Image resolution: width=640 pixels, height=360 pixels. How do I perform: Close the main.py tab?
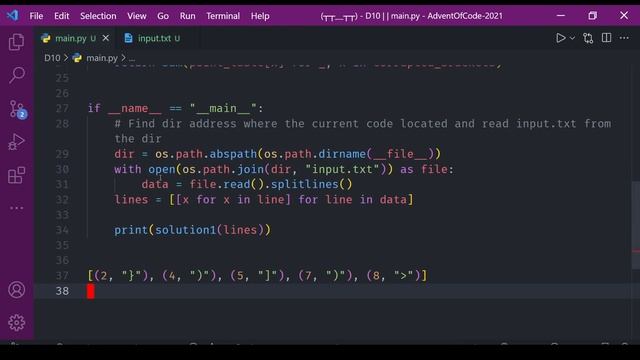tap(106, 38)
